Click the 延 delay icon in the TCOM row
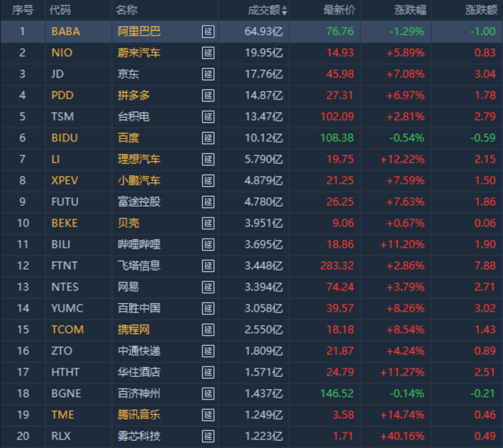The width and height of the screenshot is (503, 448). (208, 330)
